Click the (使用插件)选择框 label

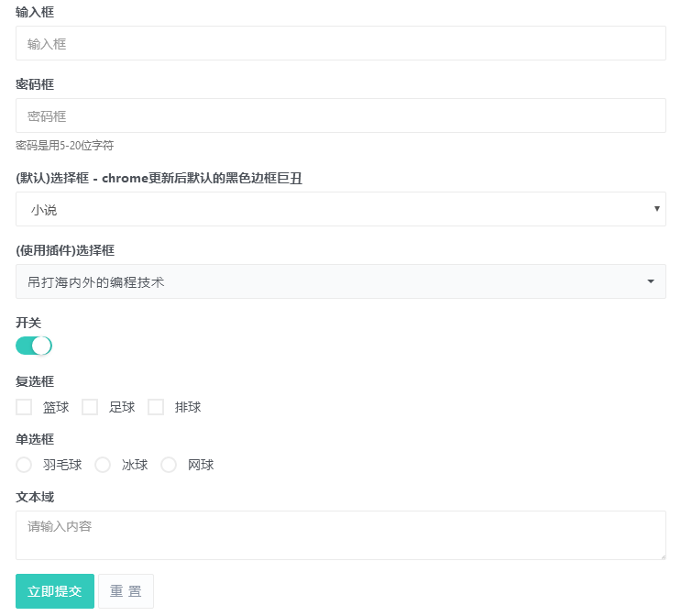tap(65, 250)
